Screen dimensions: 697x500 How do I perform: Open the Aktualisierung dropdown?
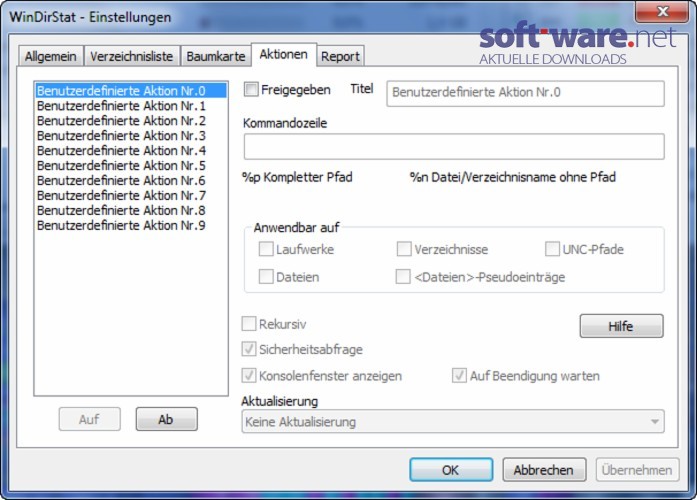pos(453,421)
